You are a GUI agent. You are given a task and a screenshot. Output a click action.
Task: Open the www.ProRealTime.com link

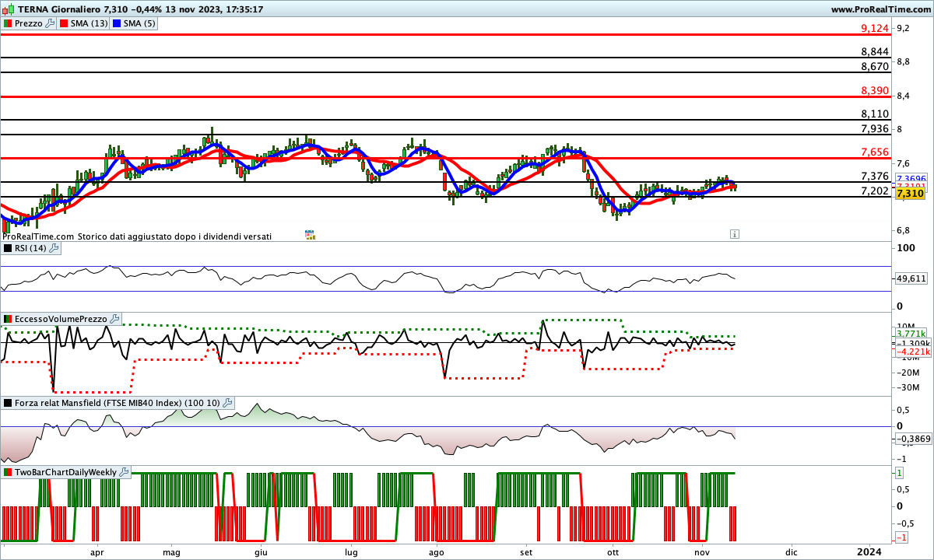(880, 9)
